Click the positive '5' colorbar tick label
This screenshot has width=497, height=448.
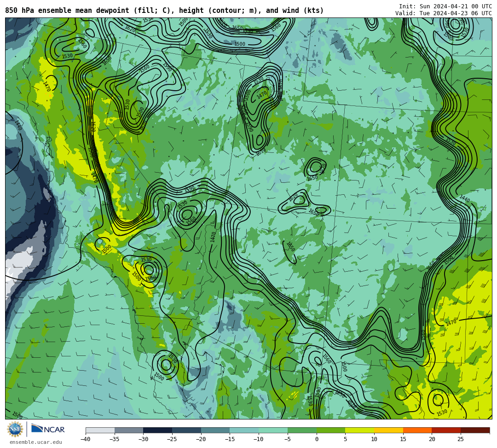point(346,439)
